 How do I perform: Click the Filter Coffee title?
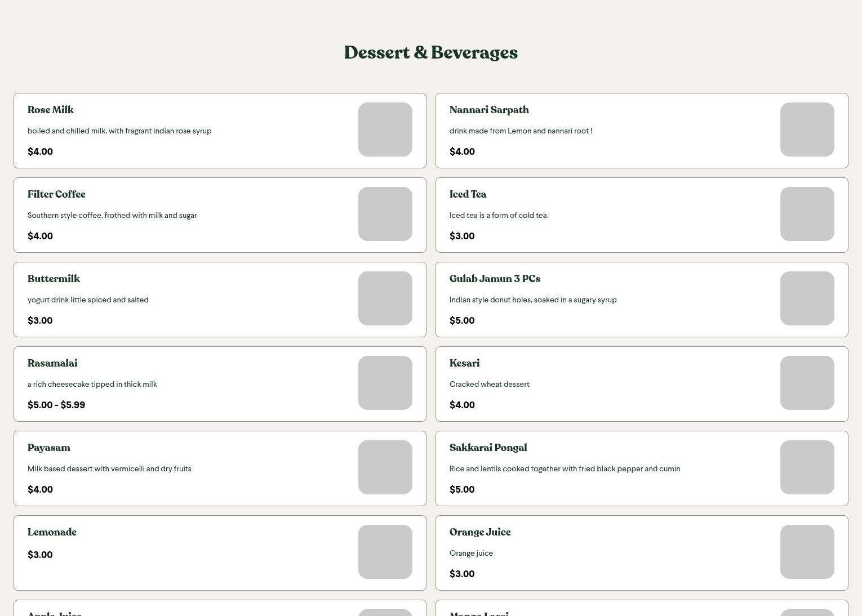[x=56, y=194]
